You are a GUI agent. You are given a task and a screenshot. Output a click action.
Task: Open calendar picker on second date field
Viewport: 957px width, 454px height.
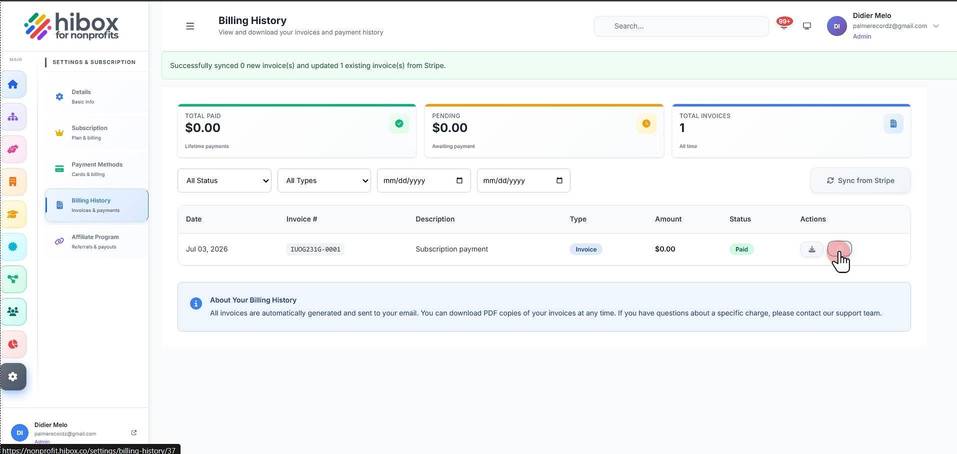coord(560,181)
